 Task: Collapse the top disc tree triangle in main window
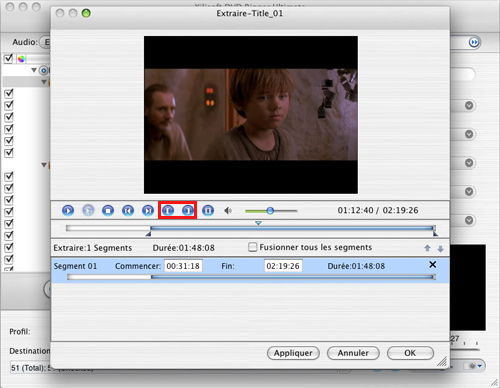tap(34, 70)
